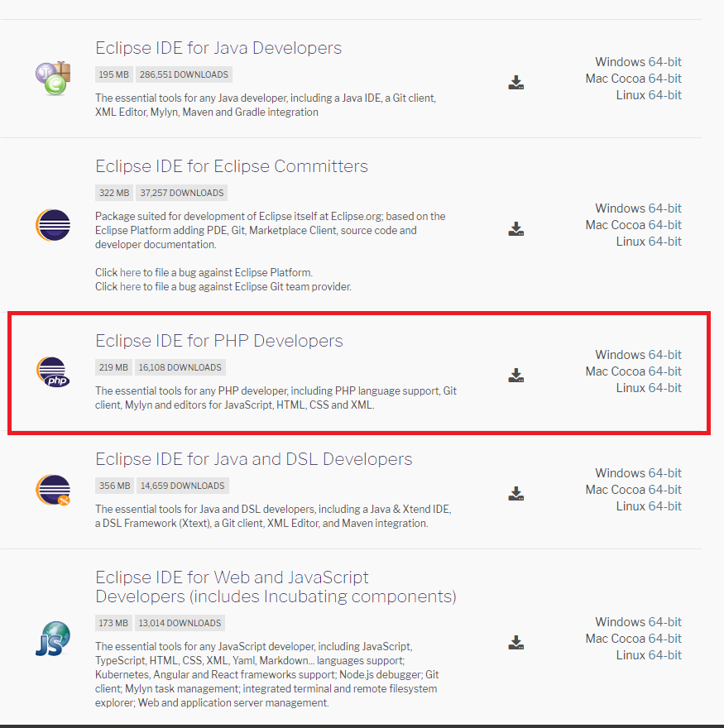This screenshot has height=728, width=724.
Task: Click the Eclipse PHP package logo icon
Action: click(53, 372)
